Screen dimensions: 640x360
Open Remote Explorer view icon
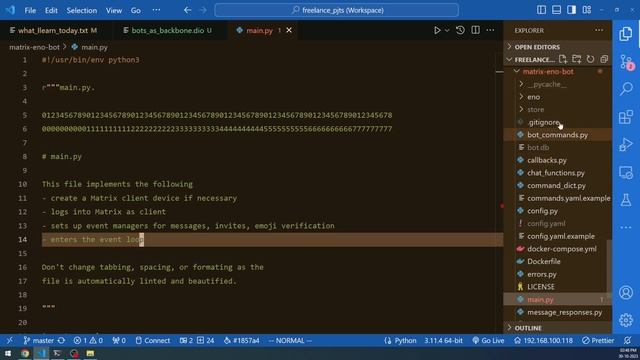pos(626,172)
